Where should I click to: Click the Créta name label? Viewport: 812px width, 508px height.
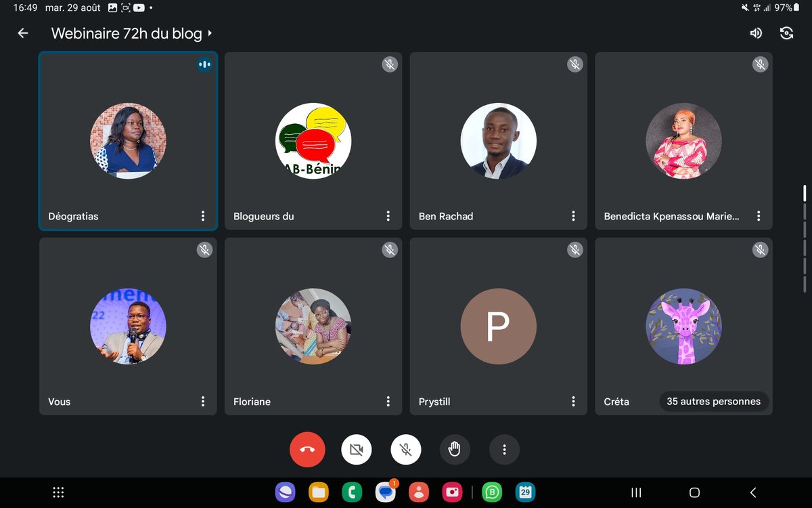(616, 402)
